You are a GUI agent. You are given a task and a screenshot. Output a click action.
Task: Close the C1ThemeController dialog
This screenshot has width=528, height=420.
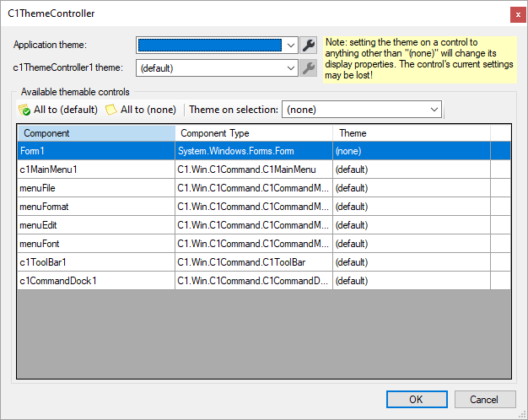[x=515, y=13]
